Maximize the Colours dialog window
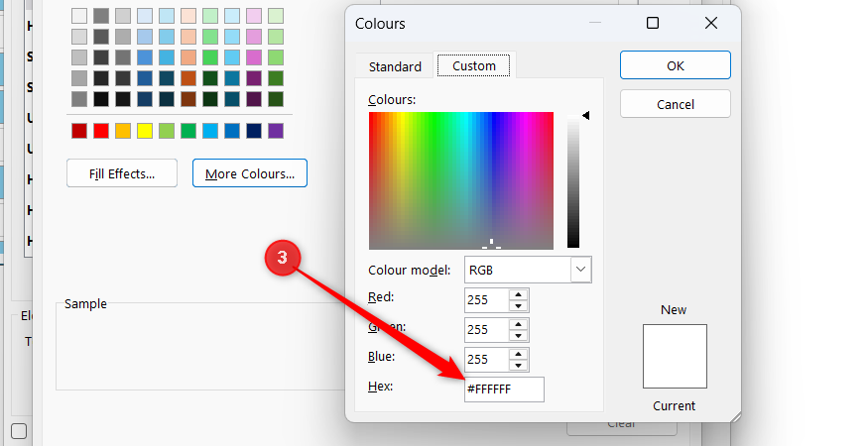Screen dimensions: 868x446 click(x=653, y=23)
